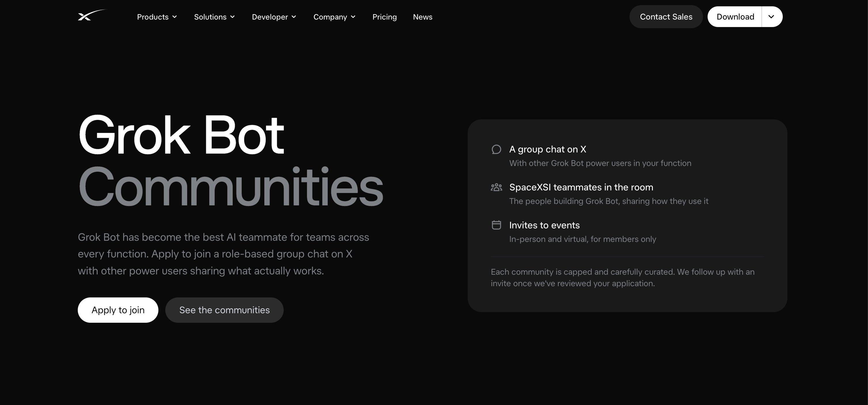Image resolution: width=868 pixels, height=405 pixels.
Task: Click the teammates people icon
Action: pyautogui.click(x=496, y=187)
